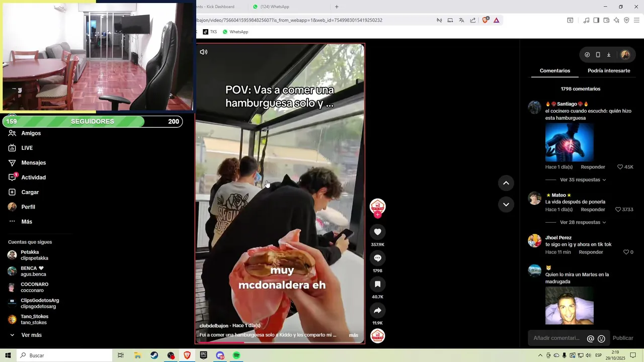Share the video using arrow icon
The image size is (644, 362).
coord(377,310)
